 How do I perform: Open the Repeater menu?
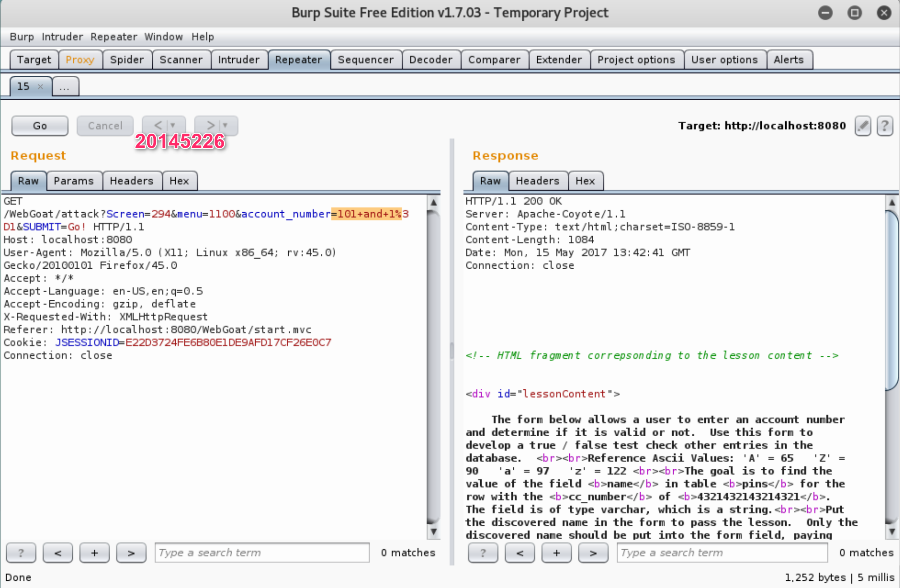pyautogui.click(x=114, y=37)
